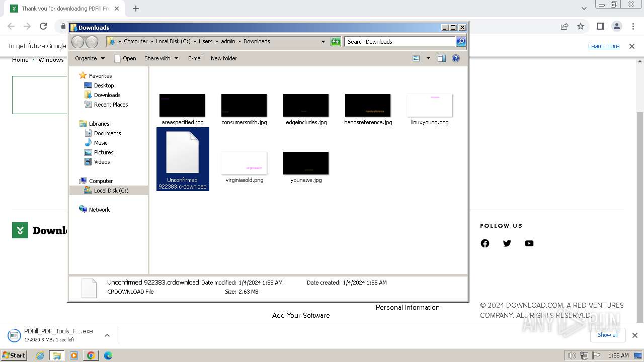644x362 pixels.
Task: Open the Videos library
Action: coord(102,162)
